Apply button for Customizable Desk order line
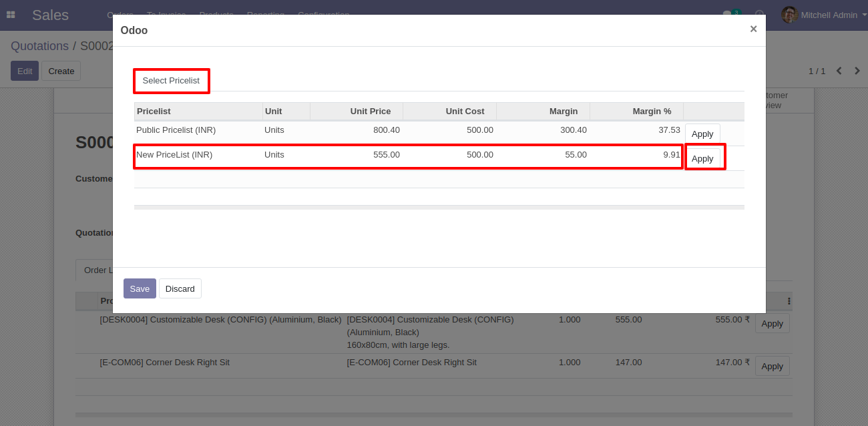 (773, 324)
